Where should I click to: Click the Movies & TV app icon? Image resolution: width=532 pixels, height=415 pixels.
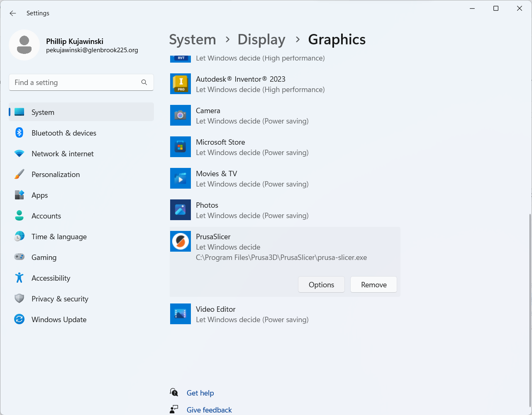[181, 178]
